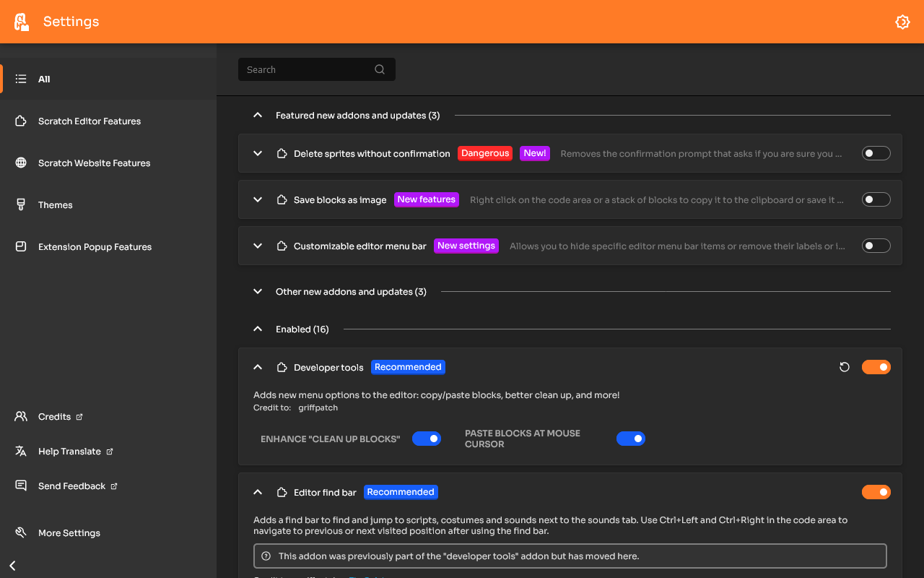Collapse Featured new addons and updates section
This screenshot has height=578, width=924.
tap(258, 115)
